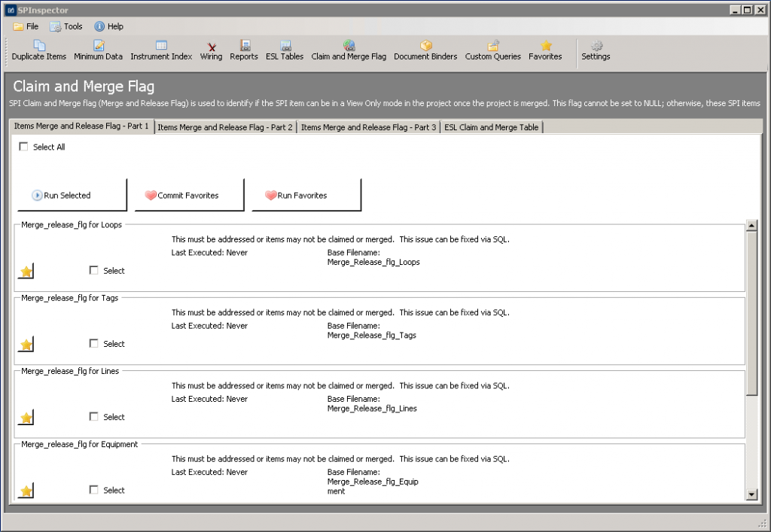Open the ESL Claim and Merge Table tab
This screenshot has height=532, width=771.
pos(491,127)
